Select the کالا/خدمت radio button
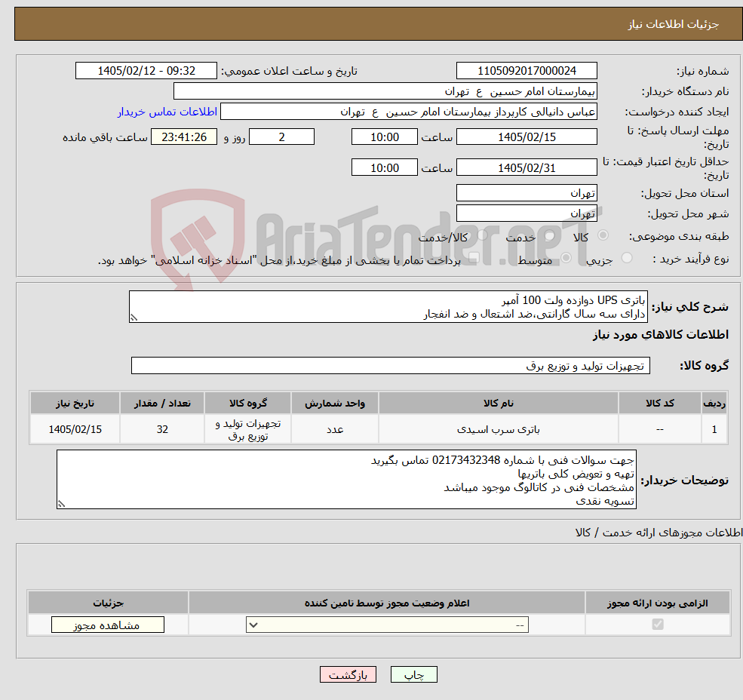 (x=482, y=235)
